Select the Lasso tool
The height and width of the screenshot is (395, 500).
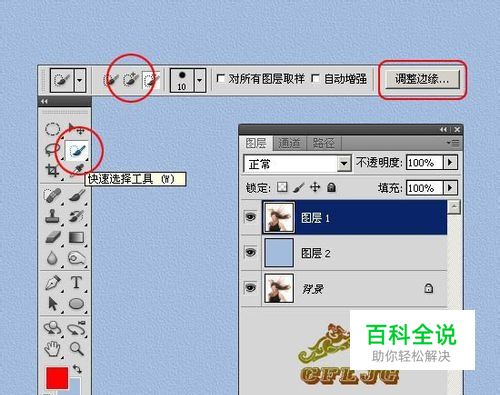click(52, 149)
